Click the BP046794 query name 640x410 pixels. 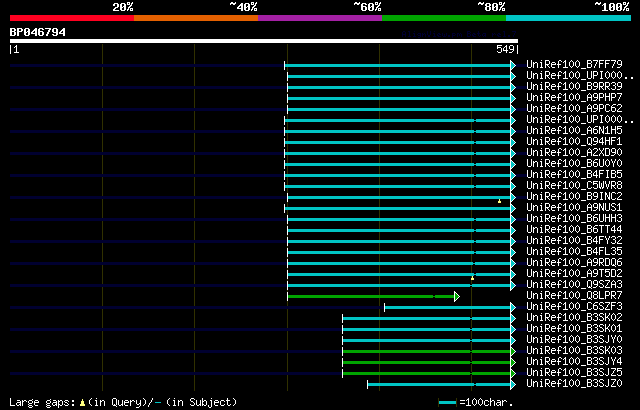click(x=38, y=32)
